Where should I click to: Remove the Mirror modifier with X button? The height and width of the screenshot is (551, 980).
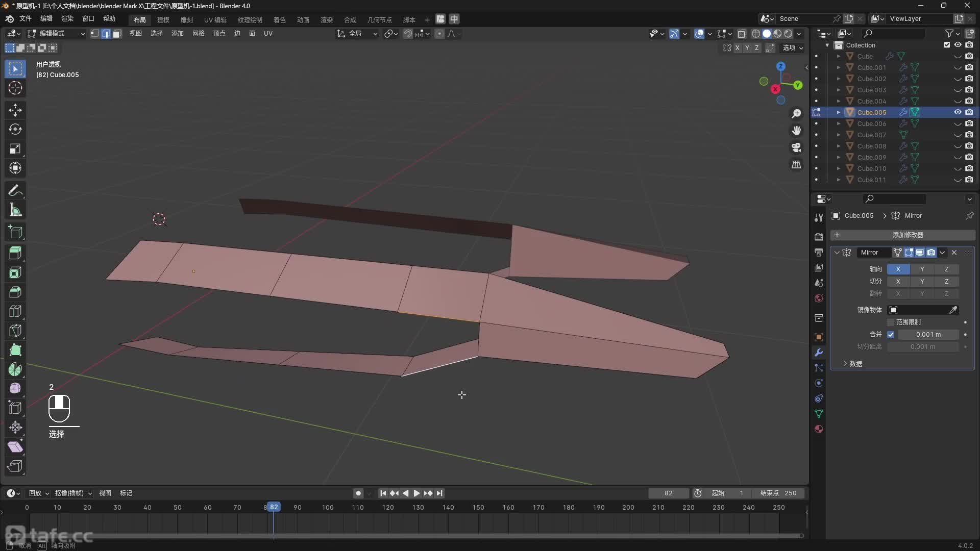(954, 253)
